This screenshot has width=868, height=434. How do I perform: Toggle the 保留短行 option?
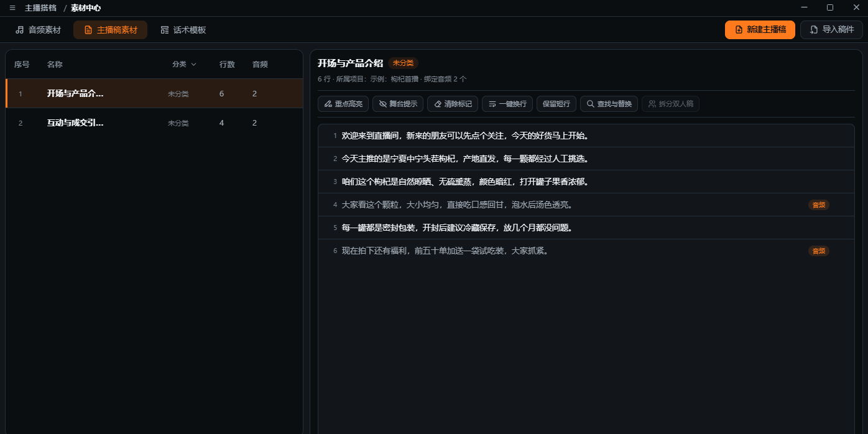coord(556,104)
